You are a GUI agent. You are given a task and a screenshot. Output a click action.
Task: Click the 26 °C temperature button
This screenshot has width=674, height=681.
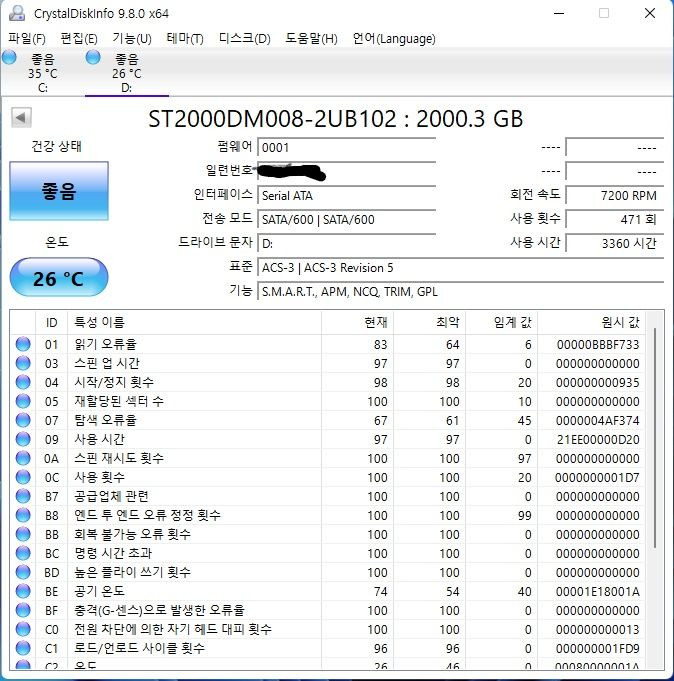(59, 278)
